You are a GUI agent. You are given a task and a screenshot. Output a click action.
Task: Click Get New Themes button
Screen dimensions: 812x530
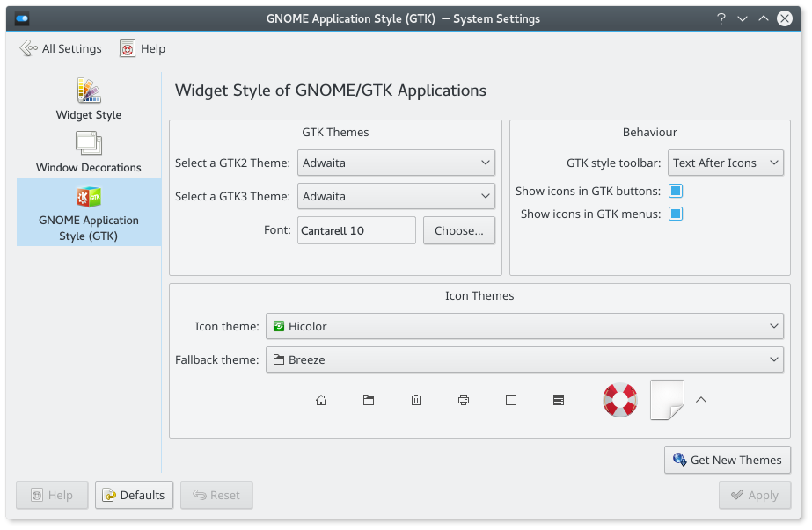pos(727,460)
